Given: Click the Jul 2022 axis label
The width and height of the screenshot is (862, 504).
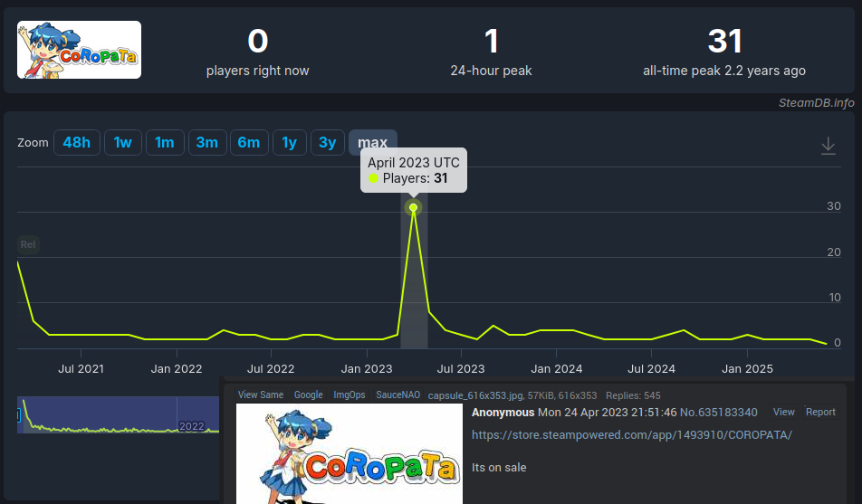Looking at the screenshot, I should 271,369.
